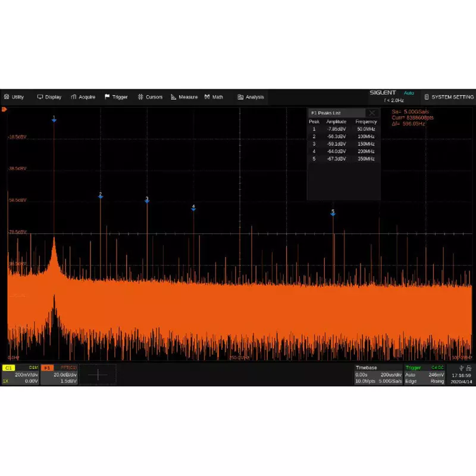This screenshot has height=476, width=476.
Task: Click the F1 Peaks List title bar
Action: [337, 113]
